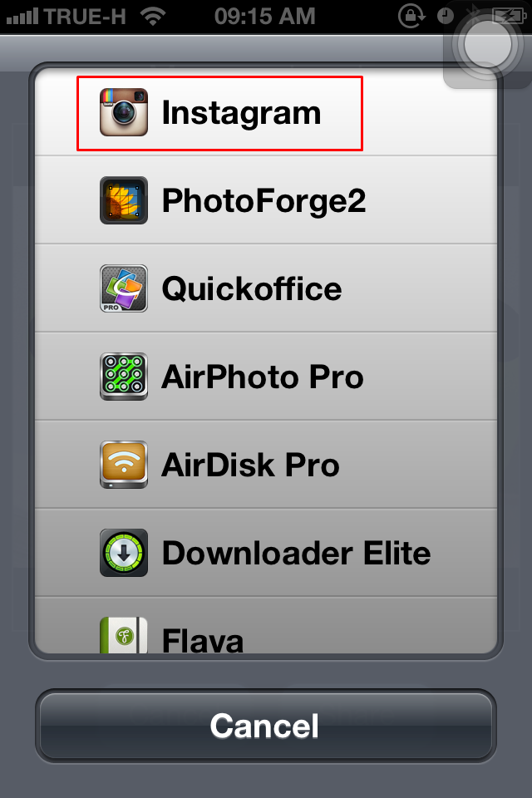The image size is (532, 798).
Task: Open the photo in Instagram
Action: tap(266, 112)
